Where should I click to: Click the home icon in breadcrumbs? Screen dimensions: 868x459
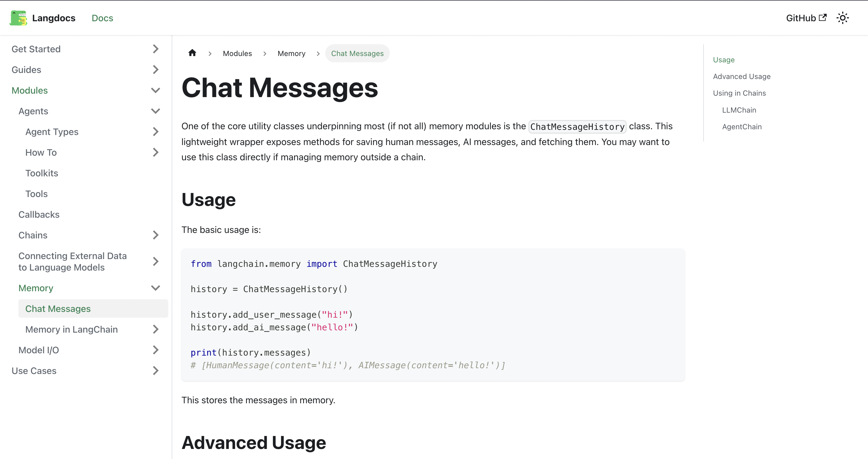coord(192,53)
